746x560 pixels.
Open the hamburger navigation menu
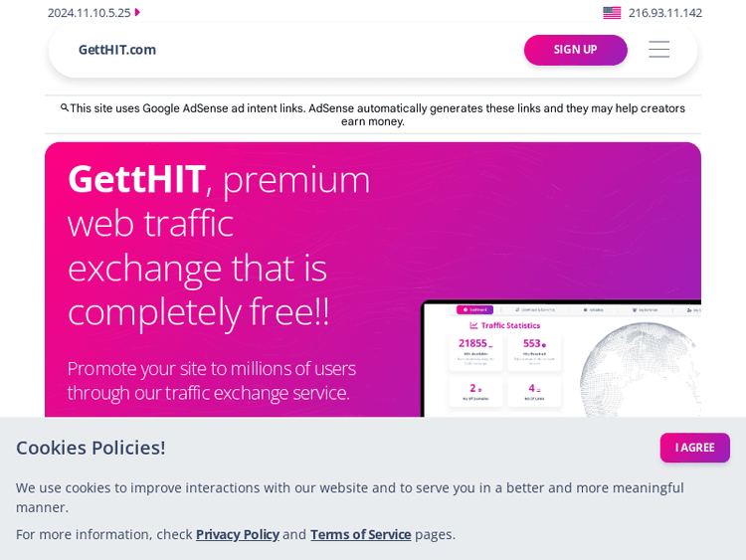coord(658,50)
